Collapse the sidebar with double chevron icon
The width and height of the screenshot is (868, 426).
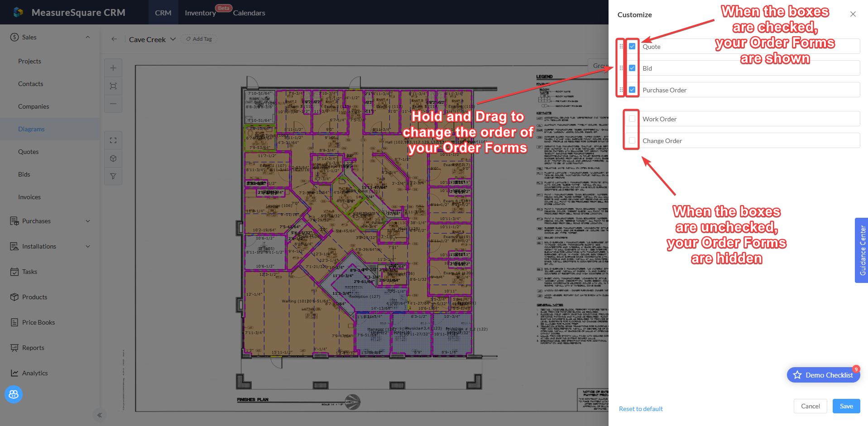coord(100,415)
